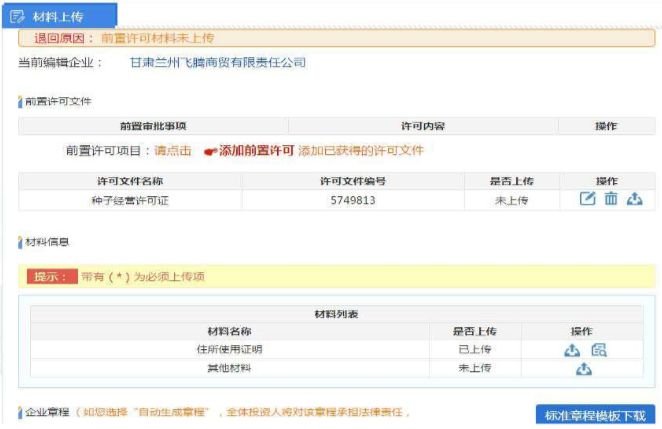Click the 种子经营许可证 file name cell

129,200
